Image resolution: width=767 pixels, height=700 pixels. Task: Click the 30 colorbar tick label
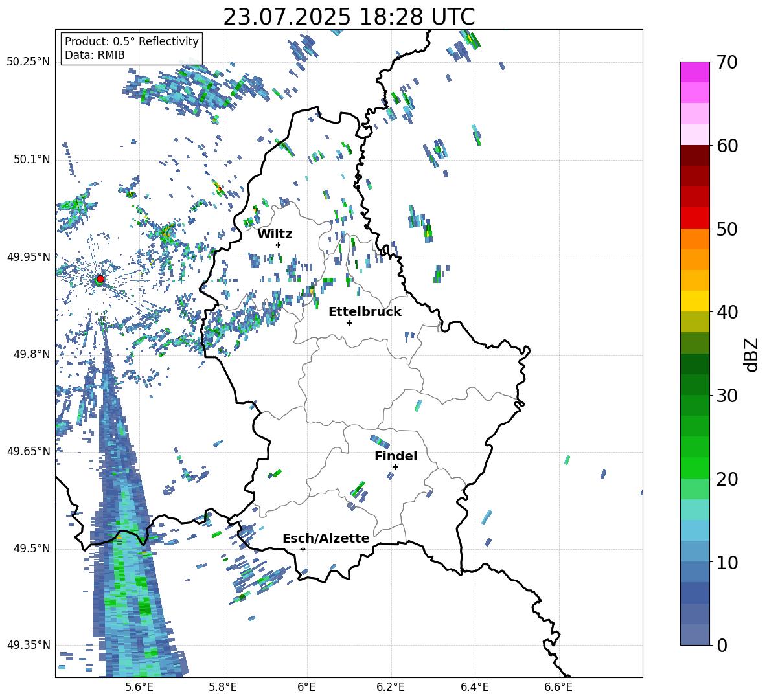(x=727, y=395)
